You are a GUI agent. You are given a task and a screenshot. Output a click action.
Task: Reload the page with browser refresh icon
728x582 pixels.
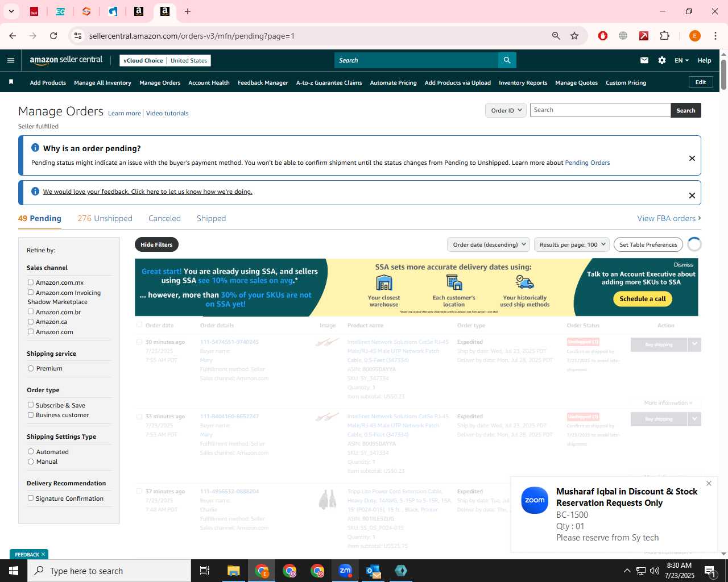tap(53, 36)
